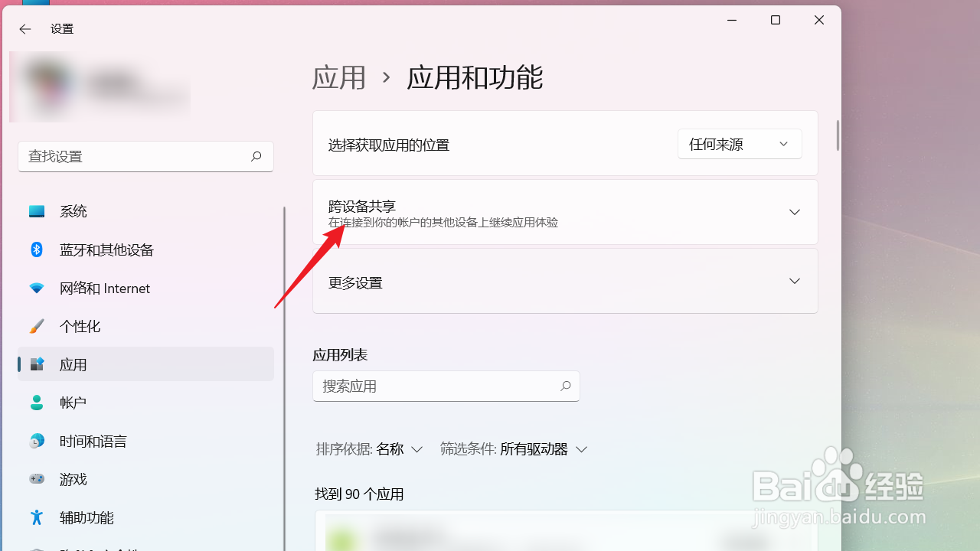This screenshot has height=551, width=980.
Task: Click the 帐户 account icon in sidebar
Action: click(37, 403)
